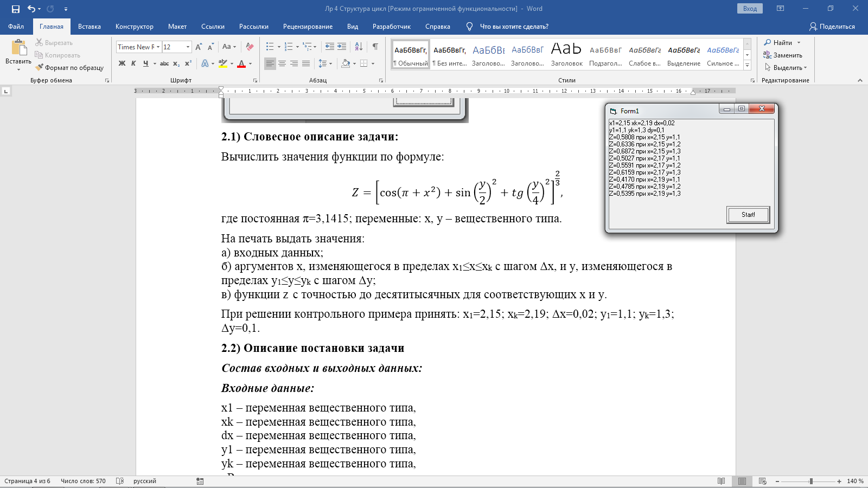
Task: Clear all formatting with the eraser icon
Action: [x=250, y=47]
